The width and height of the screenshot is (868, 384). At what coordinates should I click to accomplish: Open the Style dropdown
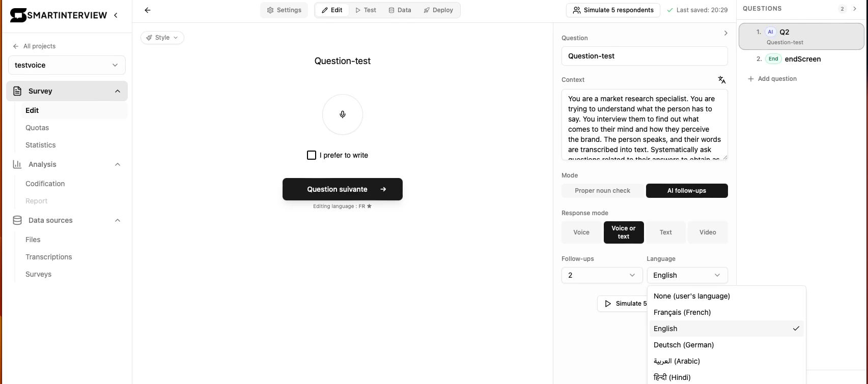162,38
